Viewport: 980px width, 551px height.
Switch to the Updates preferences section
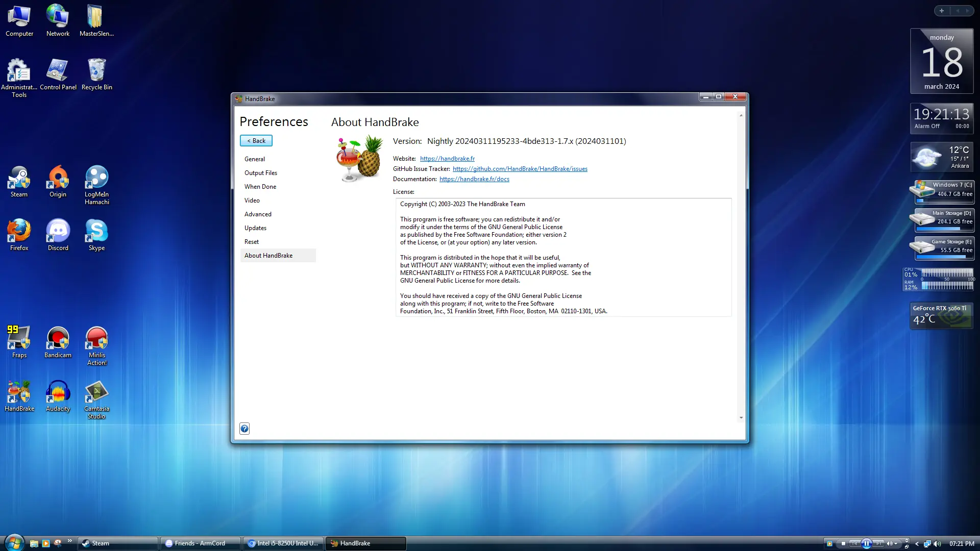(x=255, y=228)
